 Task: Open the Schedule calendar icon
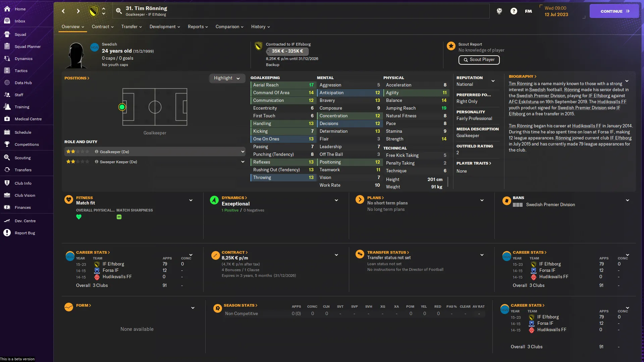pos(7,132)
